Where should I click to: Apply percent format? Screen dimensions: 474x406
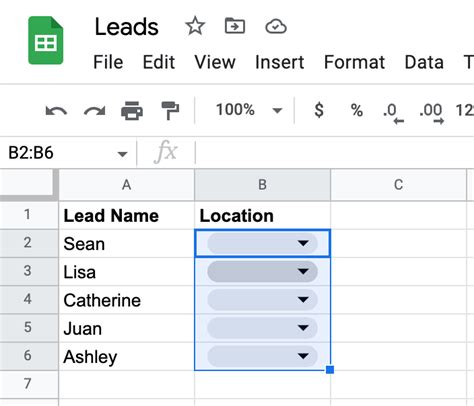pyautogui.click(x=357, y=110)
